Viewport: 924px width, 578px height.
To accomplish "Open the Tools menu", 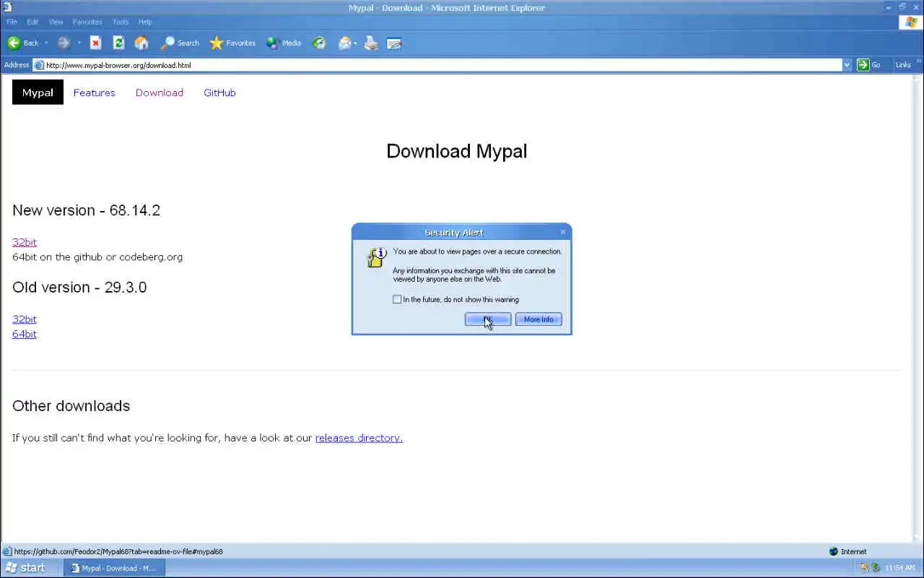I will coord(121,22).
